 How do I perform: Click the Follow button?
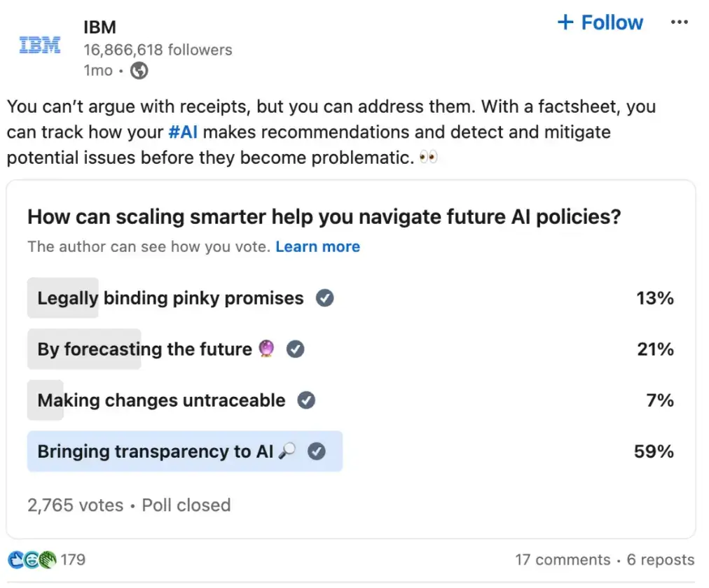coord(600,22)
